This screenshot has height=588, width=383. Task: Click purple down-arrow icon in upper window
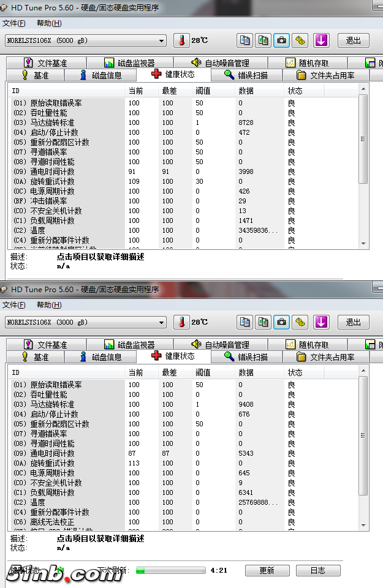click(x=321, y=40)
